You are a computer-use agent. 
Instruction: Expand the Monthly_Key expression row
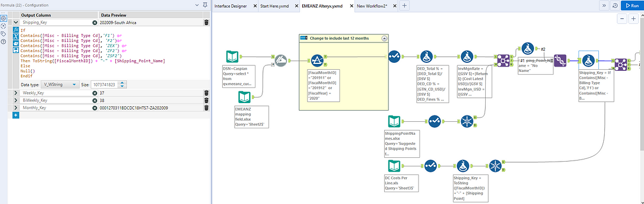(16, 108)
